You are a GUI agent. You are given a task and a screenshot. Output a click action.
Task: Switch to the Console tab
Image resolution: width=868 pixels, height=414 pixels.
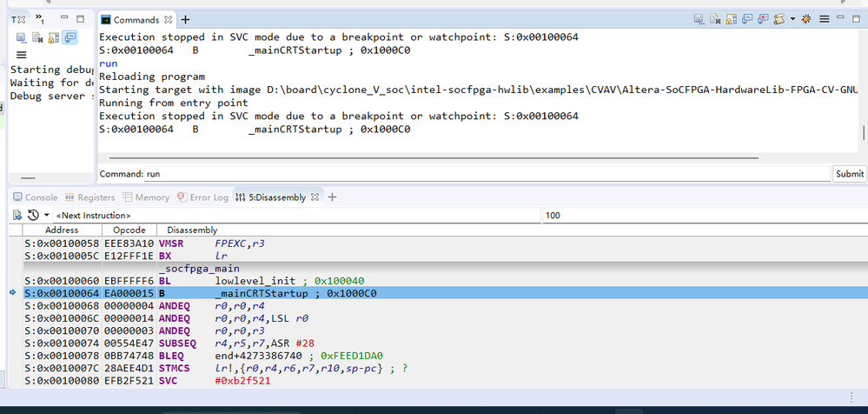tap(36, 197)
